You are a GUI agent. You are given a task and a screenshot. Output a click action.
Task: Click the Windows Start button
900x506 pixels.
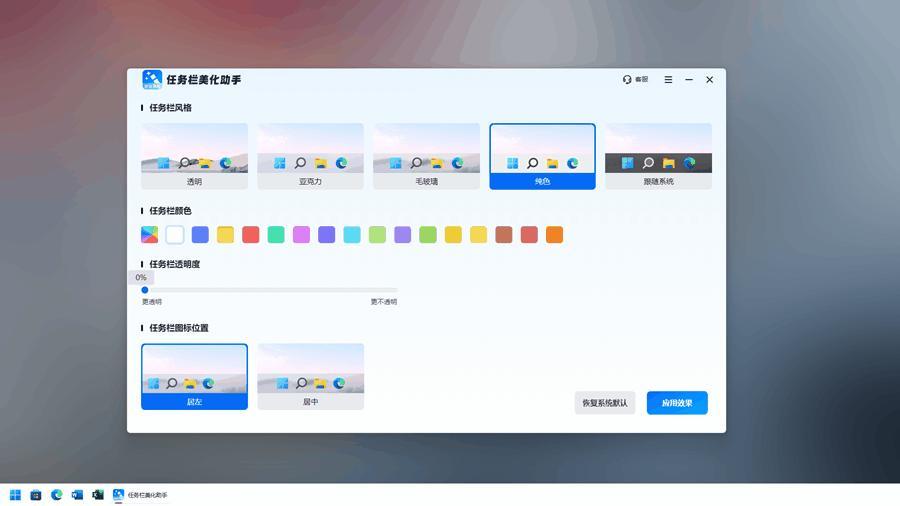click(16, 495)
